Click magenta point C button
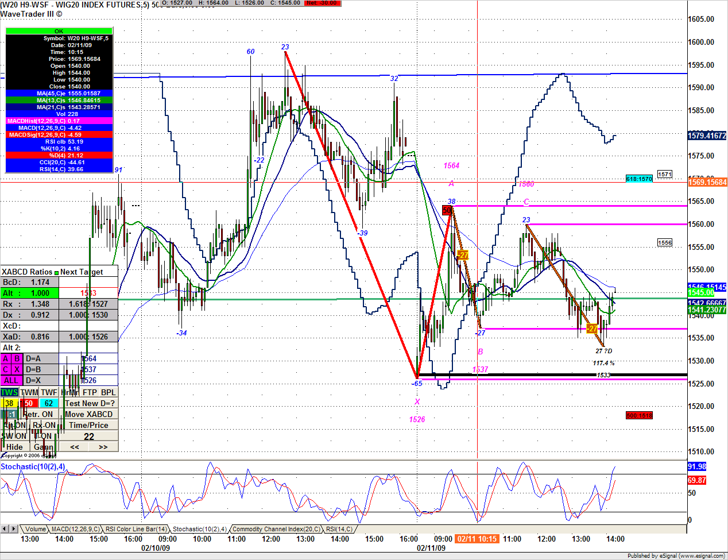 6,369
